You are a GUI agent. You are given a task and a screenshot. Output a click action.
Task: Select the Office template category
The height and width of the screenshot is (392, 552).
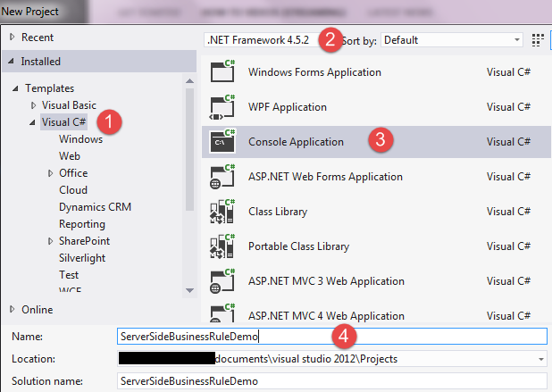point(73,173)
